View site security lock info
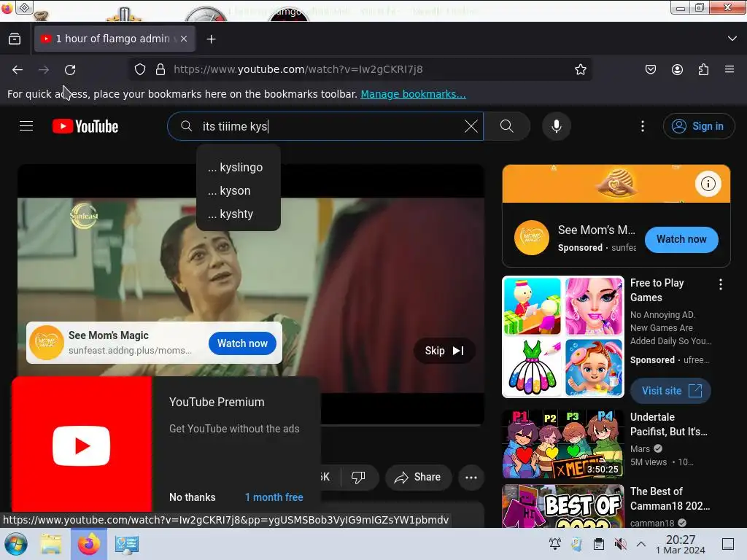Viewport: 747px width, 560px height. [160, 69]
